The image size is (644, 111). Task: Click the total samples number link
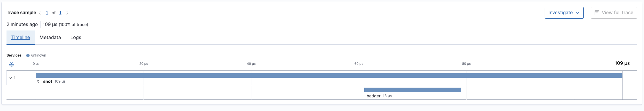(60, 13)
